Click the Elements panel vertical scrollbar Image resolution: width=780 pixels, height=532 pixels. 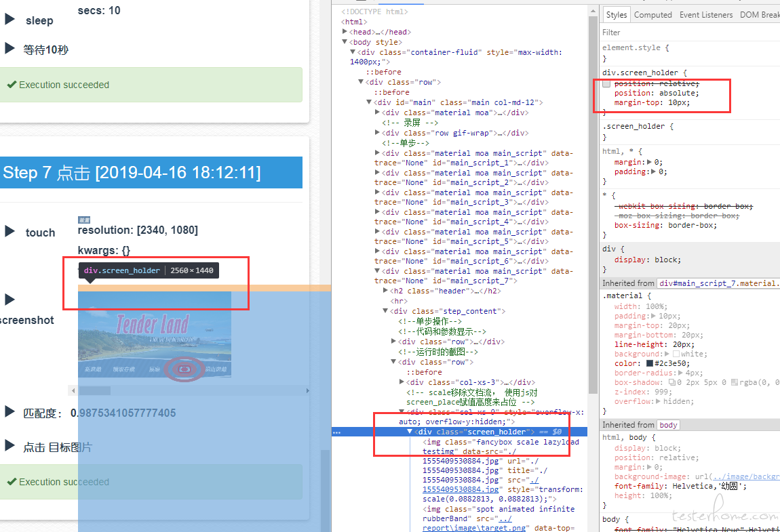click(593, 205)
